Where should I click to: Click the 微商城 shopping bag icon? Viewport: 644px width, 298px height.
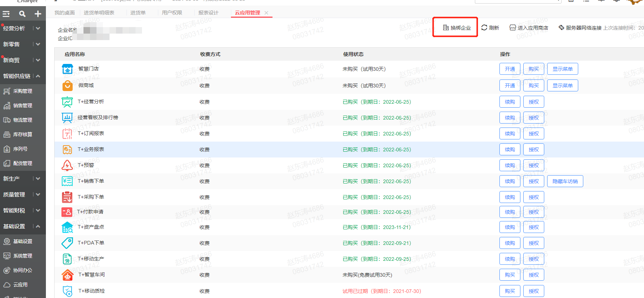[x=67, y=86]
